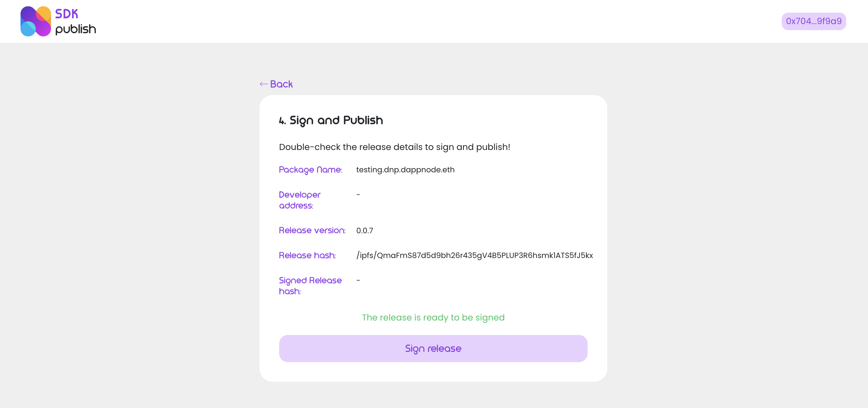868x408 pixels.
Task: Click the 0x704...9f9a9 wallet address badge
Action: point(813,21)
